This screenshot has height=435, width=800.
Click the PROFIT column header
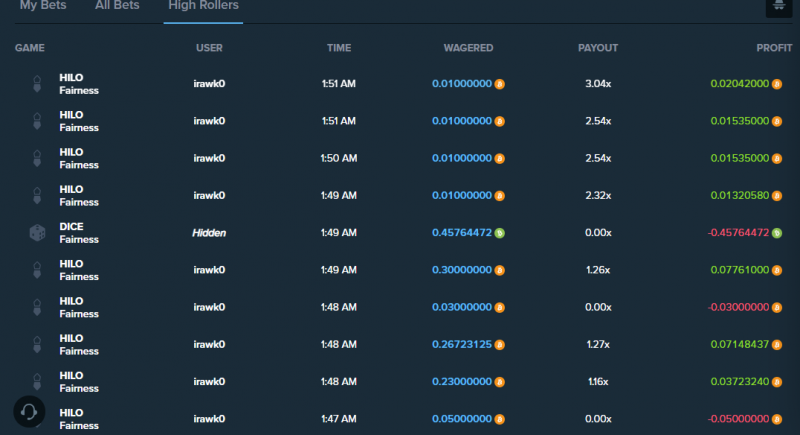[774, 48]
